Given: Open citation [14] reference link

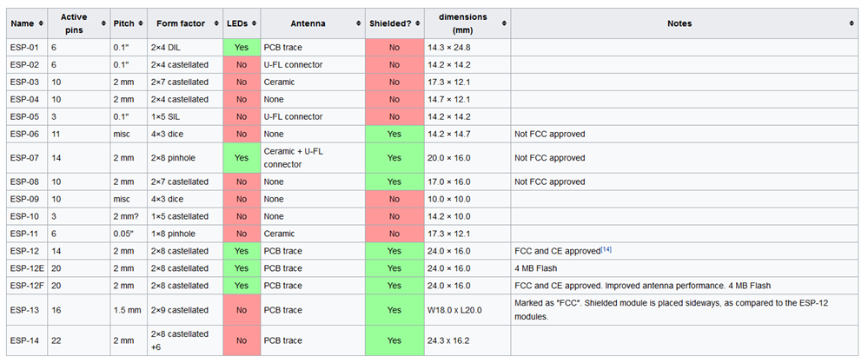Looking at the screenshot, I should click(x=606, y=249).
